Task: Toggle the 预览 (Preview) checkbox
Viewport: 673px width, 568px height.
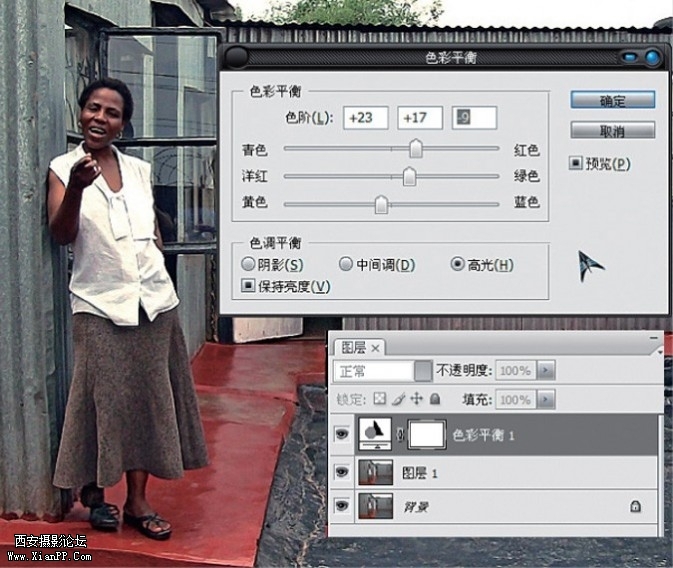Action: (576, 164)
